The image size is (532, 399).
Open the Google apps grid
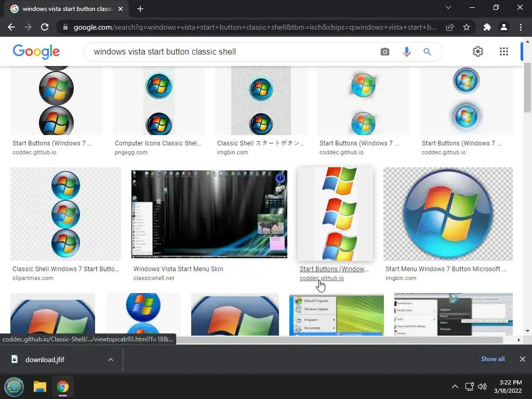pyautogui.click(x=504, y=51)
